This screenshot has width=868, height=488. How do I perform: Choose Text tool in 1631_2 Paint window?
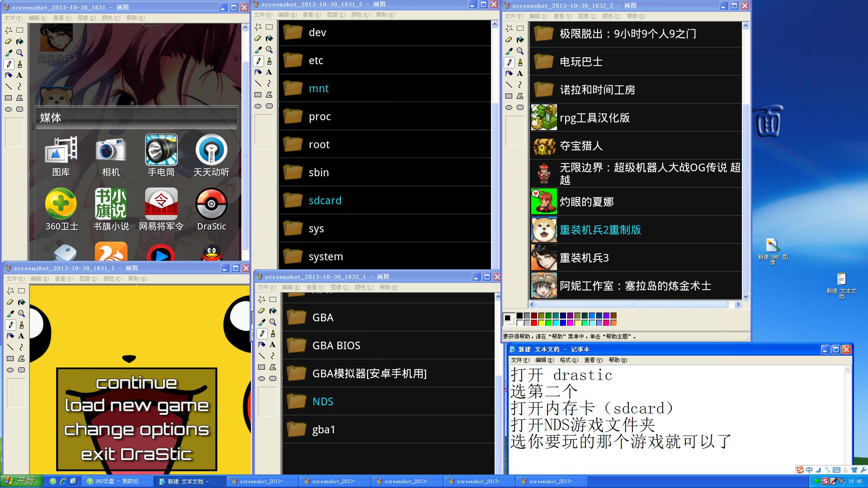pos(269,72)
